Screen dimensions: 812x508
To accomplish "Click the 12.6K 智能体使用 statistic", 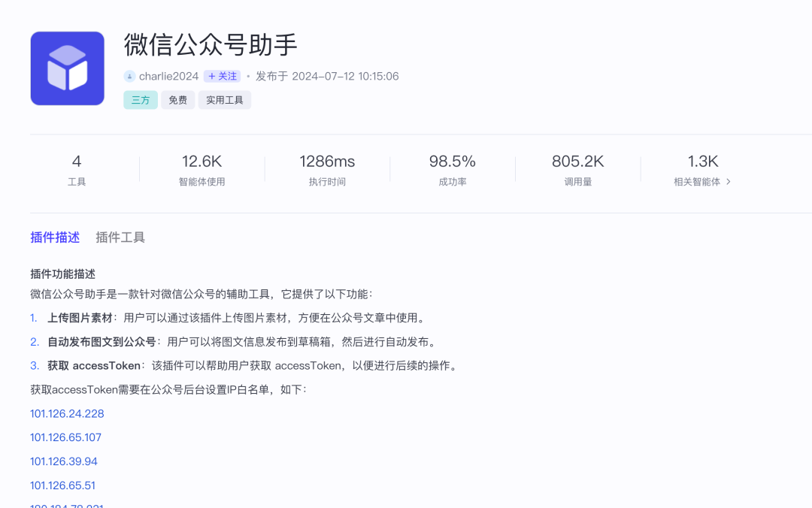I will point(201,170).
